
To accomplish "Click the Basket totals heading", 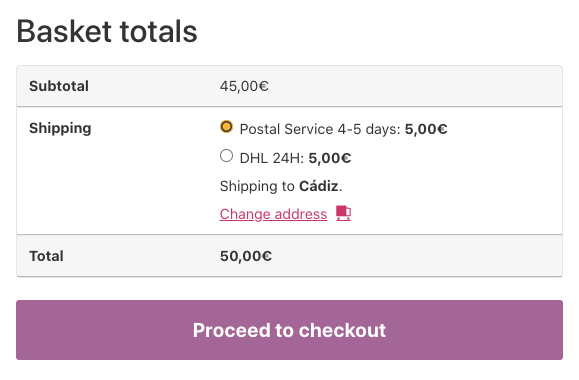I will (107, 31).
